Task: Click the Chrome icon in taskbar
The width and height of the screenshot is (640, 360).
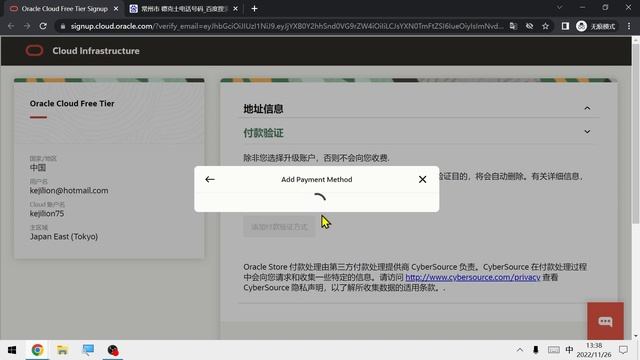Action: click(37, 350)
